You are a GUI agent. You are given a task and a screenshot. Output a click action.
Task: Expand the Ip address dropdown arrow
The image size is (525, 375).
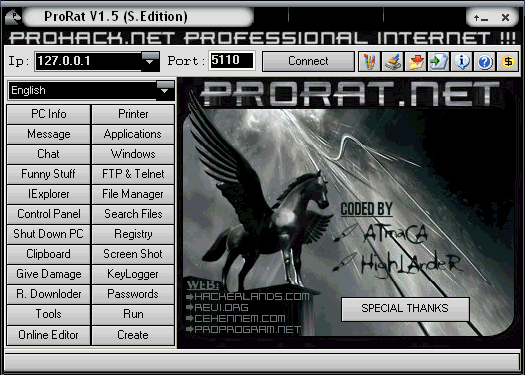[x=150, y=61]
